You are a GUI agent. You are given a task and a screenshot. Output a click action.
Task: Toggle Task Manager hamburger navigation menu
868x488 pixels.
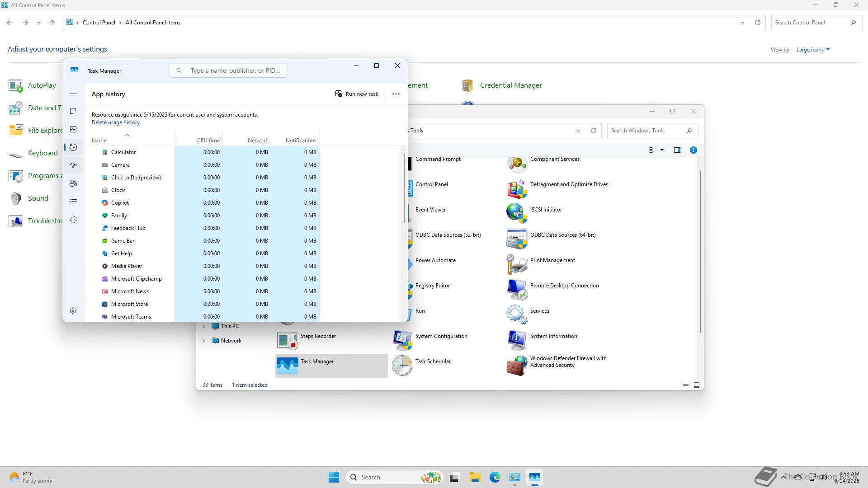point(73,93)
